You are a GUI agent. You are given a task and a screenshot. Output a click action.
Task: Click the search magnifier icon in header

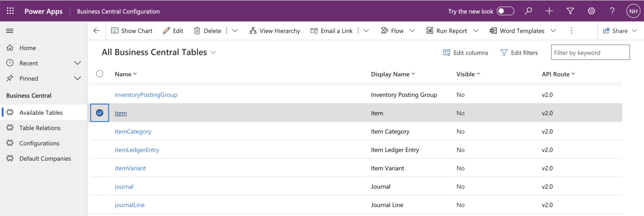528,11
